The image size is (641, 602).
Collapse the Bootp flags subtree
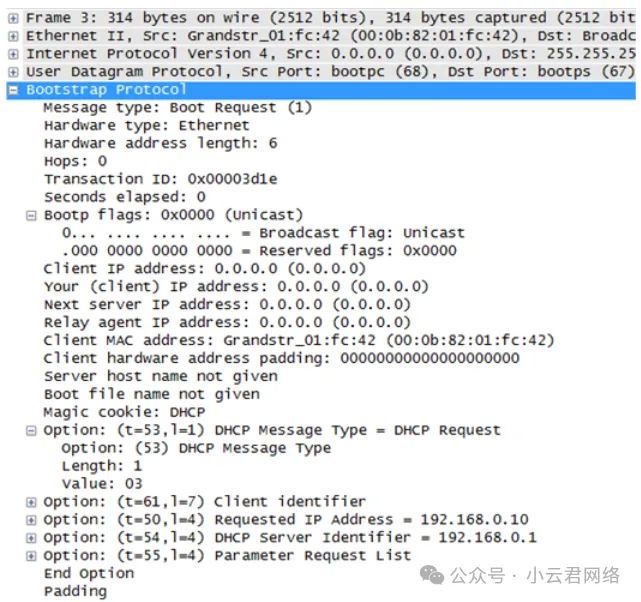31,215
